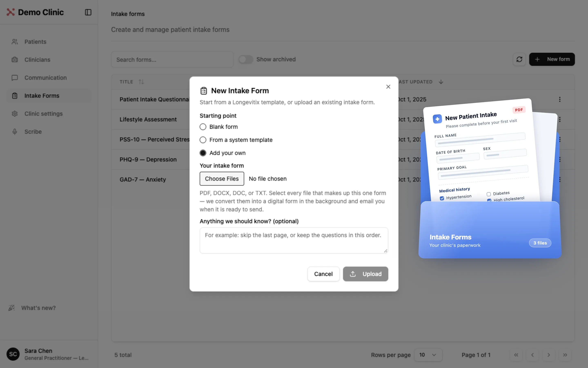Click the Cancel button in dialog
This screenshot has width=588, height=368.
(x=323, y=274)
